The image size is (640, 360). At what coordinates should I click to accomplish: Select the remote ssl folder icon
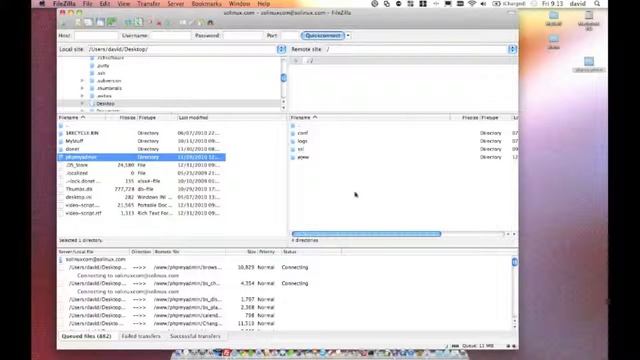point(293,149)
